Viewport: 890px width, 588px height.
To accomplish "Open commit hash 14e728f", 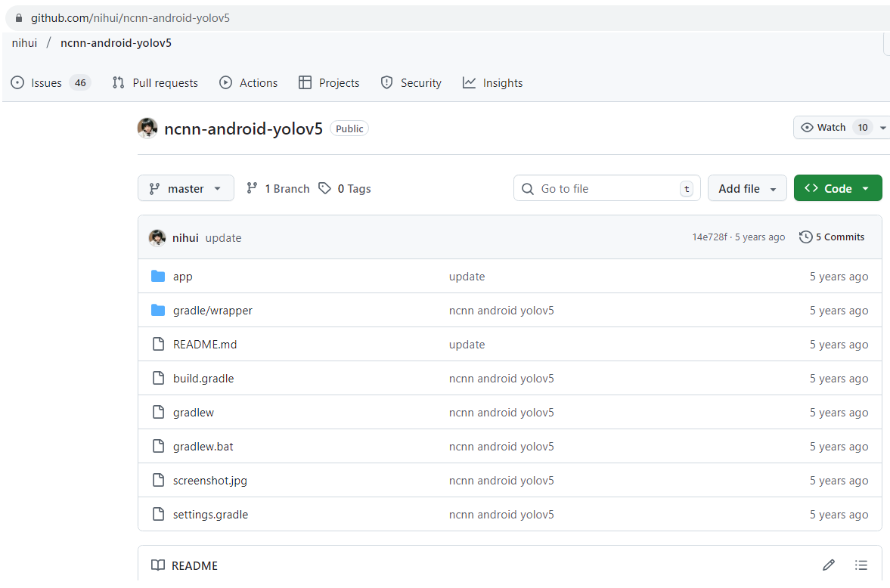I will coord(709,237).
